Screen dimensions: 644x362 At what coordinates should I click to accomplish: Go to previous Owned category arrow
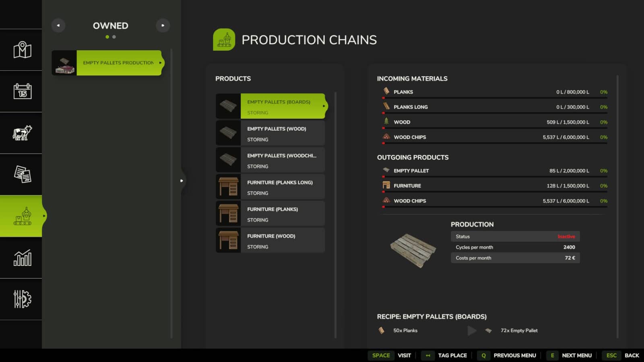(58, 25)
